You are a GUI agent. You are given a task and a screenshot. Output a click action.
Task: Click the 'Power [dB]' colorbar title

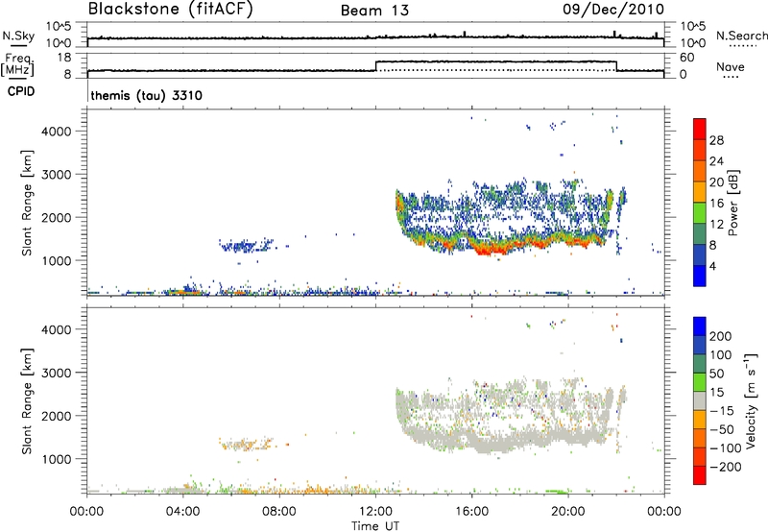click(732, 203)
